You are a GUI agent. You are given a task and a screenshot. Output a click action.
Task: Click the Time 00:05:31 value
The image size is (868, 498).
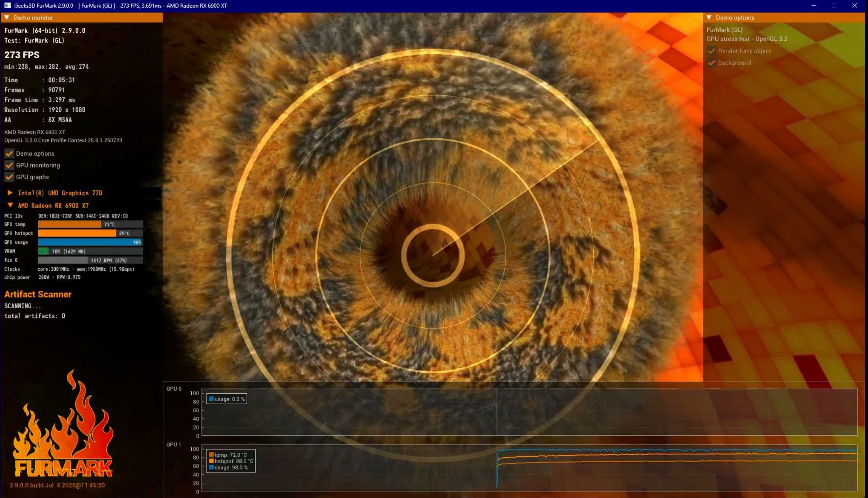[x=62, y=80]
